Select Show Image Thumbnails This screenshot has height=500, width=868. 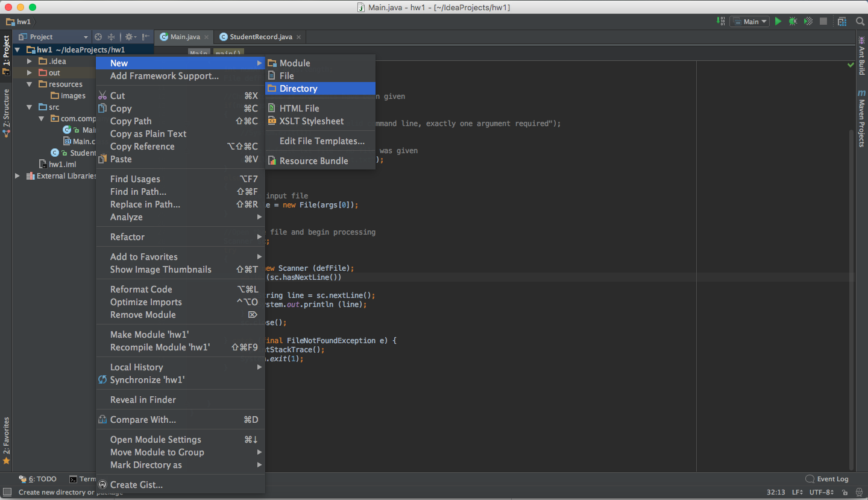pos(180,270)
